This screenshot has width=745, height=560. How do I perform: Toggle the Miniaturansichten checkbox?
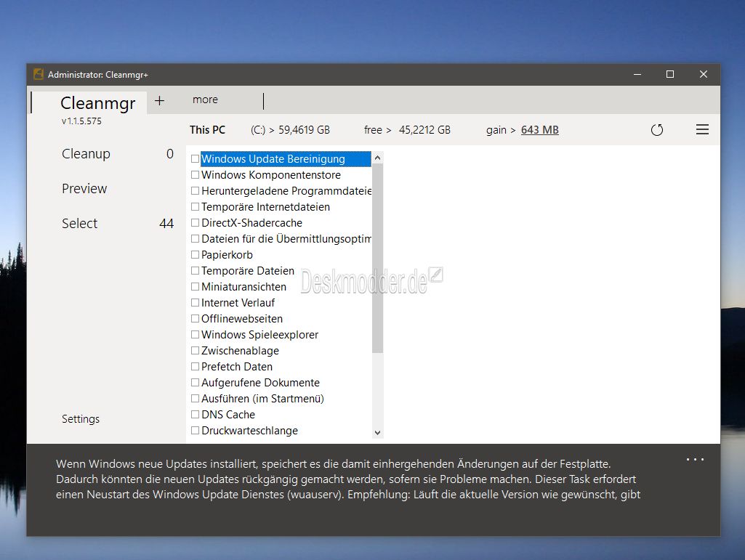[x=195, y=286]
